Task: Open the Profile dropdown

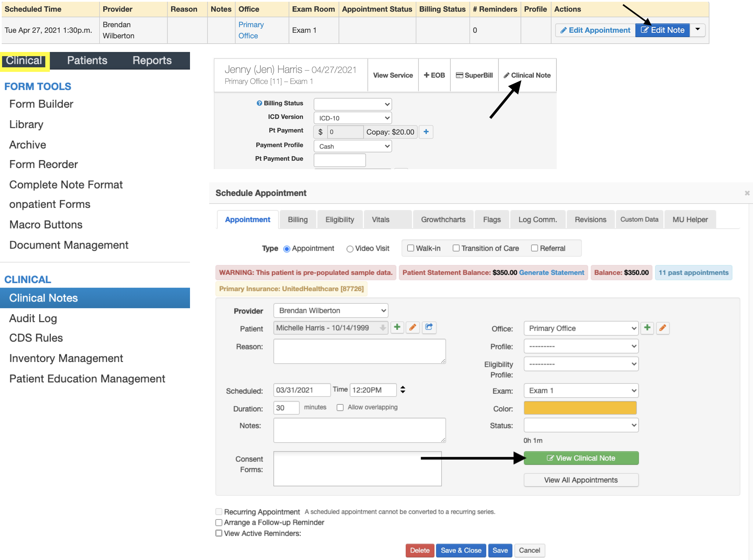Action: 581,346
